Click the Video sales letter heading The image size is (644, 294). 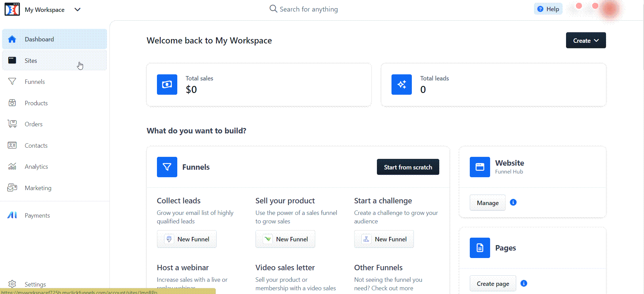pyautogui.click(x=285, y=268)
